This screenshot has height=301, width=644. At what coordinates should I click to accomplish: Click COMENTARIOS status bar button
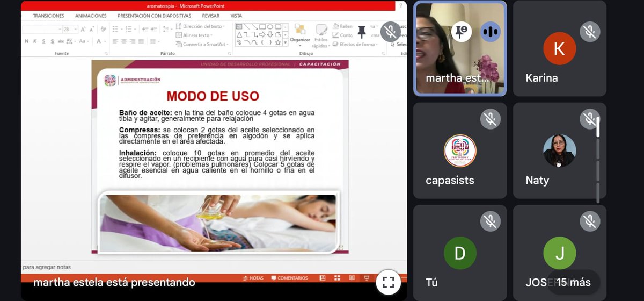coord(289,278)
